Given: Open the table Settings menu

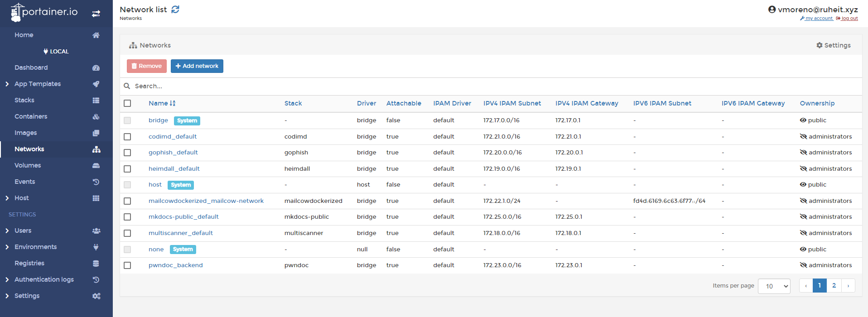Looking at the screenshot, I should 833,45.
